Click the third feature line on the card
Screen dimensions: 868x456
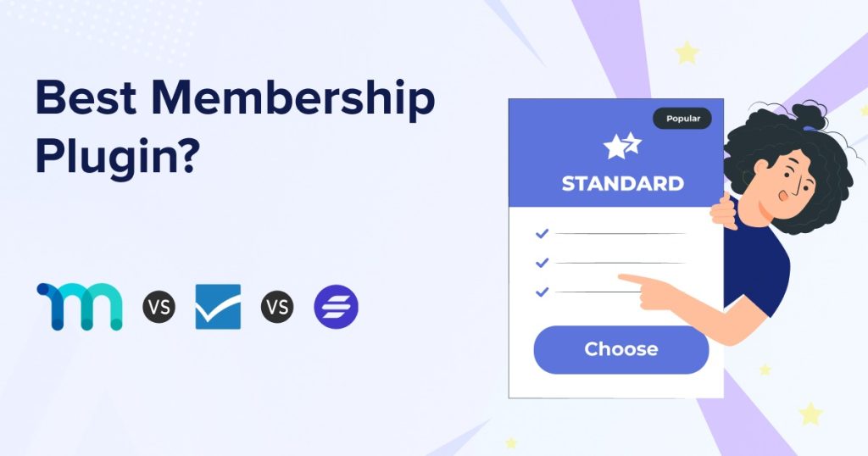[x=593, y=292]
